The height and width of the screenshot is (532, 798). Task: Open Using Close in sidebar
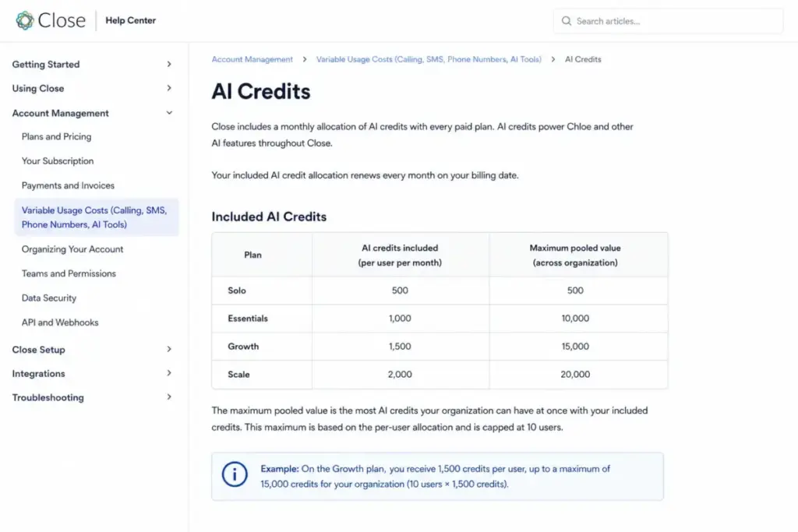click(x=38, y=88)
